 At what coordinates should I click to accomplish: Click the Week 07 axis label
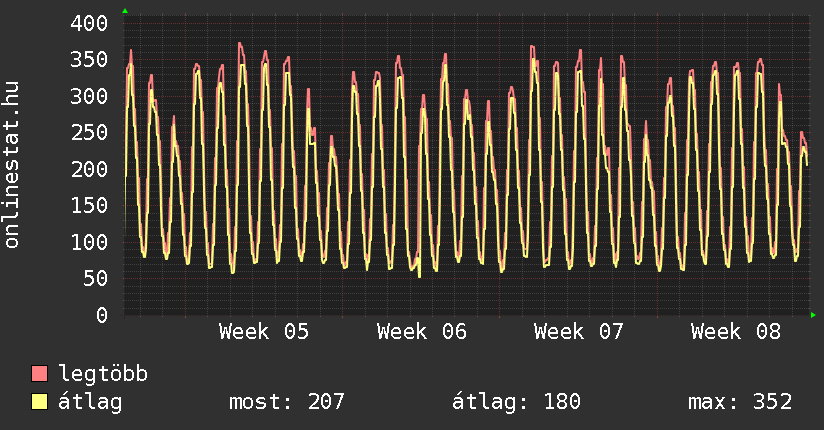(x=579, y=331)
